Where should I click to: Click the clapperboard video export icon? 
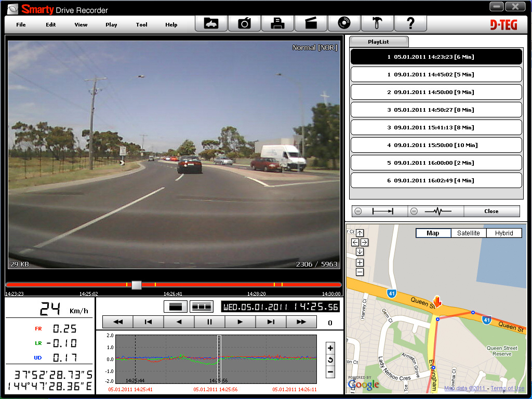(x=311, y=24)
